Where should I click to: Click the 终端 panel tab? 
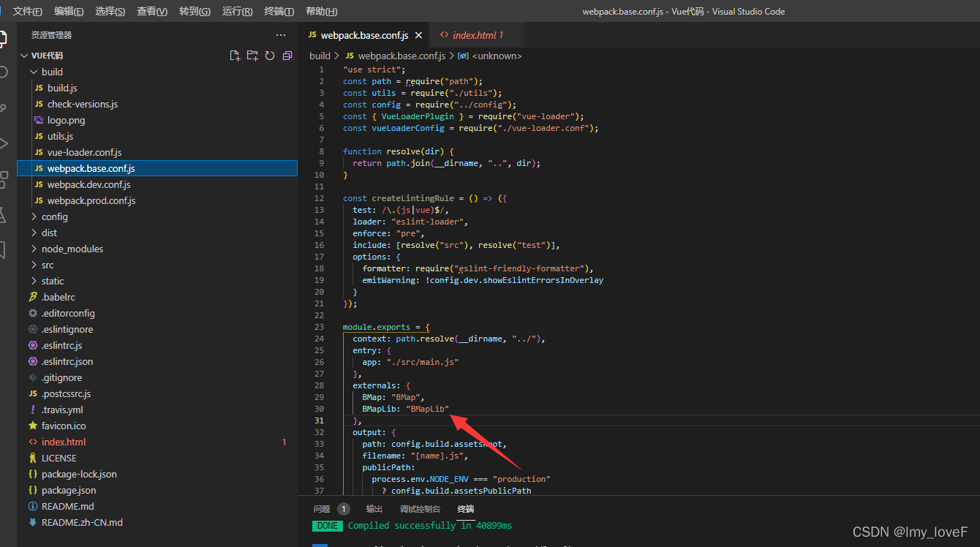tap(467, 508)
